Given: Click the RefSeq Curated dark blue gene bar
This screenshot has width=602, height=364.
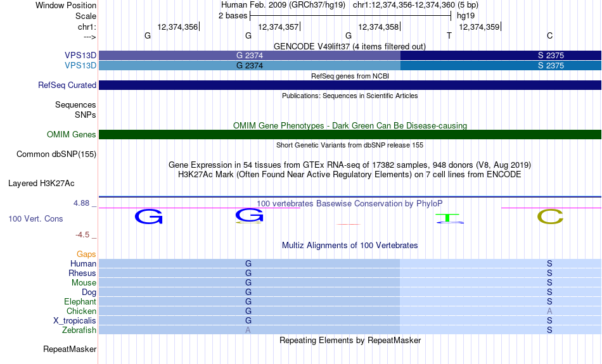Looking at the screenshot, I should (x=350, y=85).
